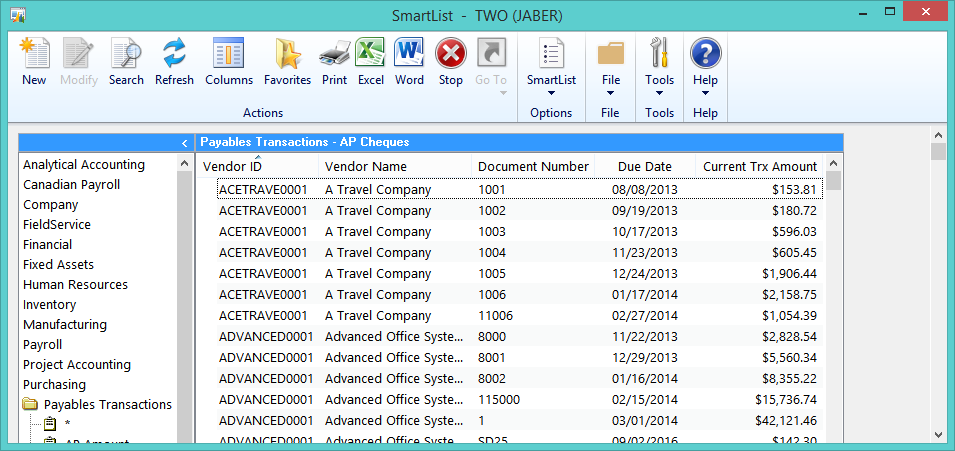Open the SmartList options icon
955x451 pixels.
click(x=551, y=54)
